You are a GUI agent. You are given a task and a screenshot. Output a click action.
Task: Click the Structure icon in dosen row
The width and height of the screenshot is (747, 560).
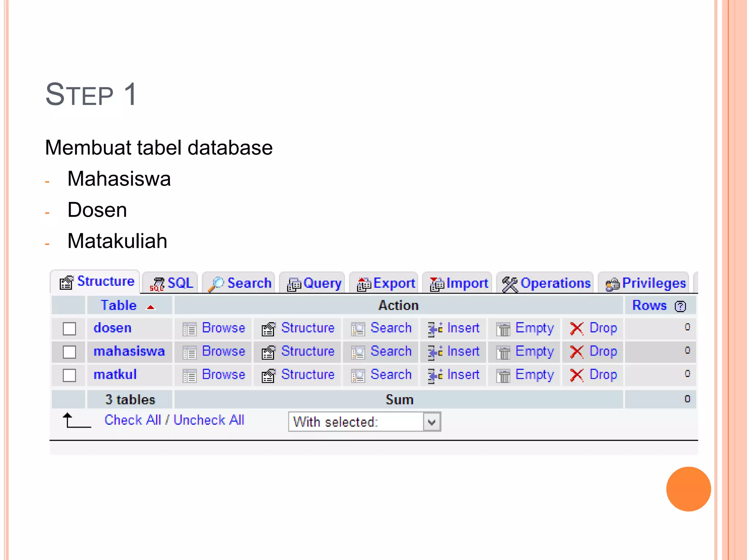(x=268, y=329)
